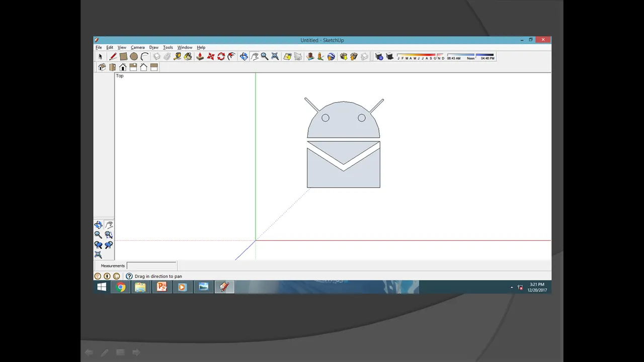Image resolution: width=644 pixels, height=362 pixels.
Task: Select the Eraser tool
Action: (x=167, y=57)
